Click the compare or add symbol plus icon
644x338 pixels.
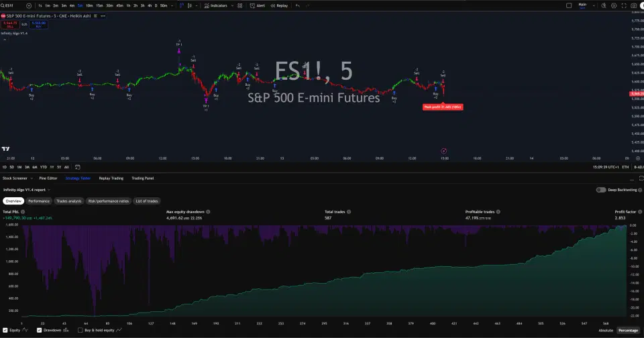[x=29, y=6]
